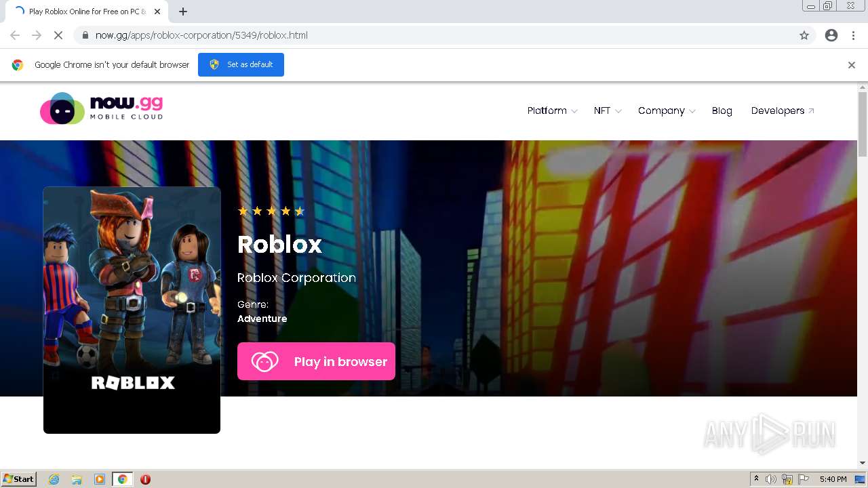The height and width of the screenshot is (488, 868).
Task: View site security lock info
Action: click(x=85, y=35)
